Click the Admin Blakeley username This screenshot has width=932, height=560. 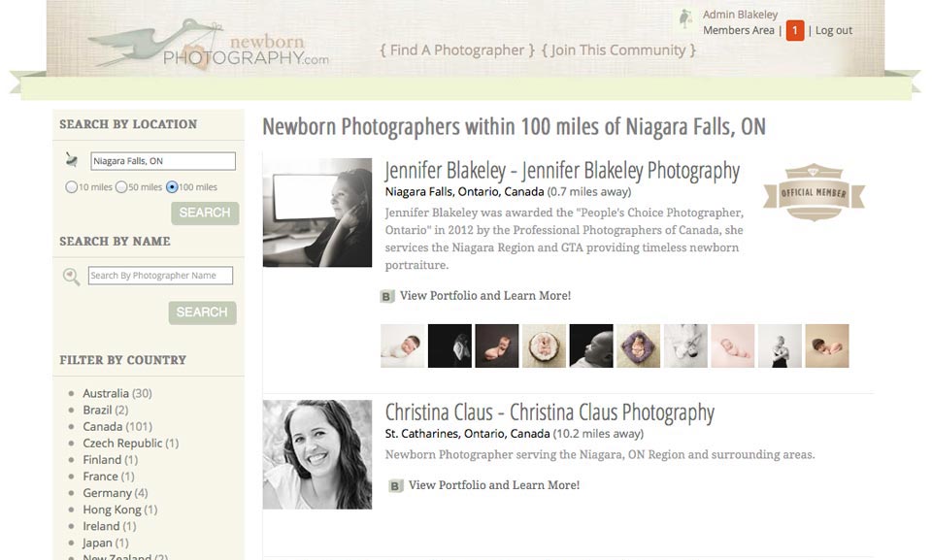click(x=740, y=15)
